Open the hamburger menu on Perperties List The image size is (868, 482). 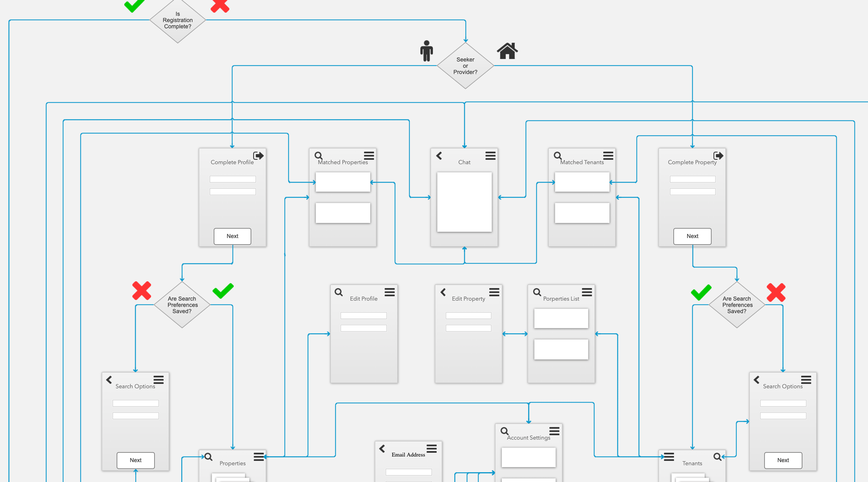tap(587, 292)
